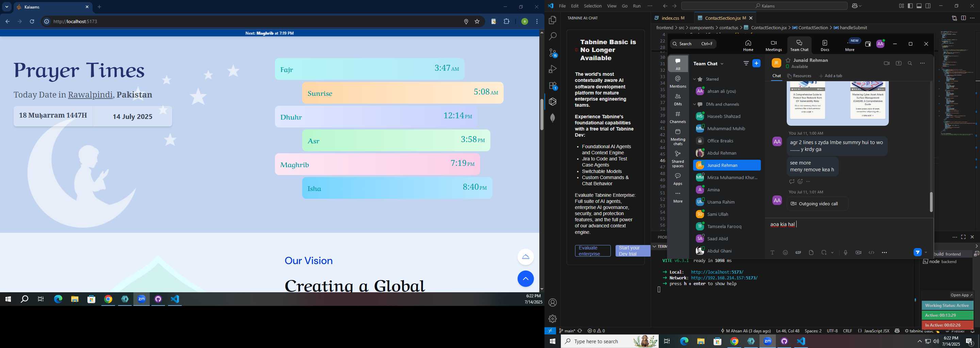Open Shared spaces in Zoom sidebar
This screenshot has width=980, height=348.
tap(678, 159)
